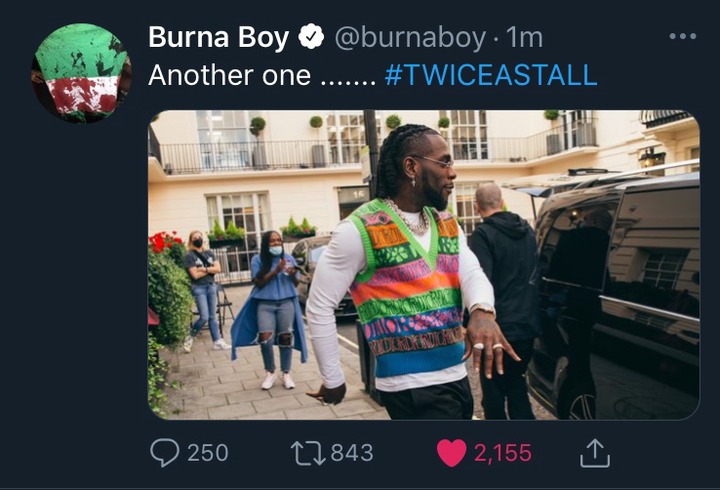Click the 250 replies count
Viewport: 720px width, 490px height.
[x=208, y=453]
